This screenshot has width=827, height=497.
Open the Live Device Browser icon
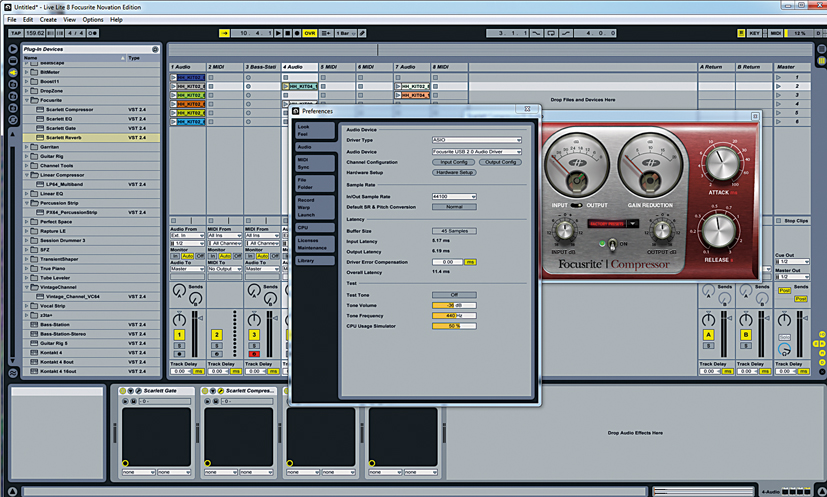(x=13, y=61)
